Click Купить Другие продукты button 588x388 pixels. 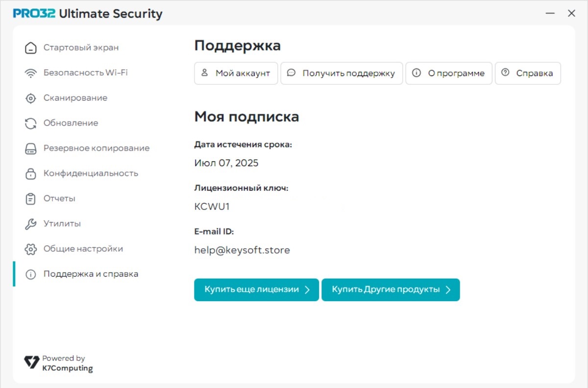coord(391,290)
